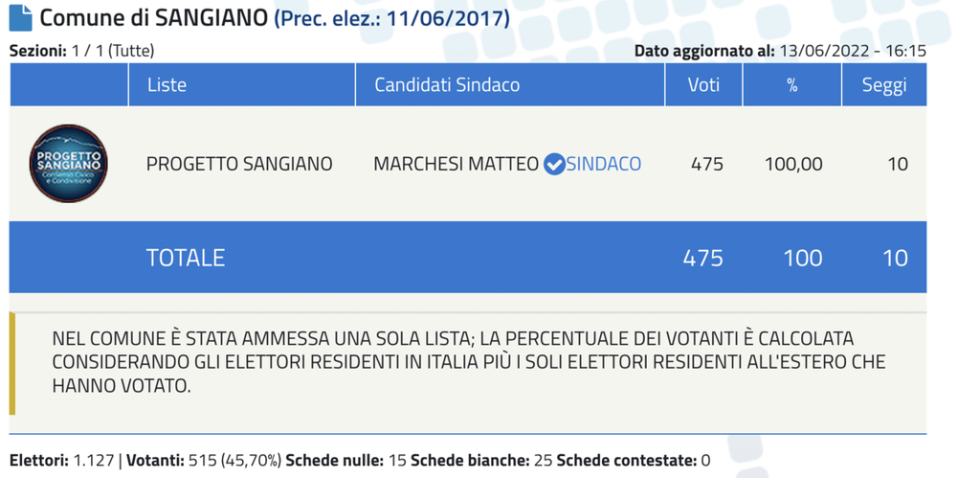980x478 pixels.
Task: Click the single-list notice text box
Action: pyautogui.click(x=467, y=363)
